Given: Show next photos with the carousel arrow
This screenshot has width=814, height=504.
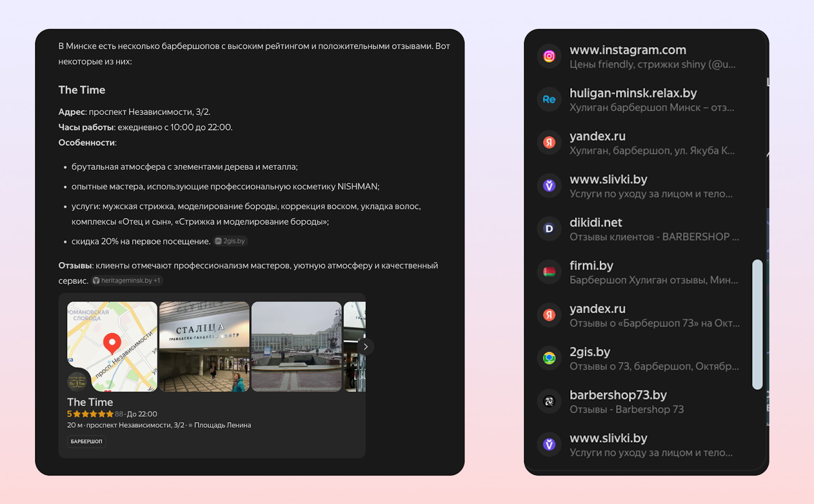Looking at the screenshot, I should pos(365,347).
